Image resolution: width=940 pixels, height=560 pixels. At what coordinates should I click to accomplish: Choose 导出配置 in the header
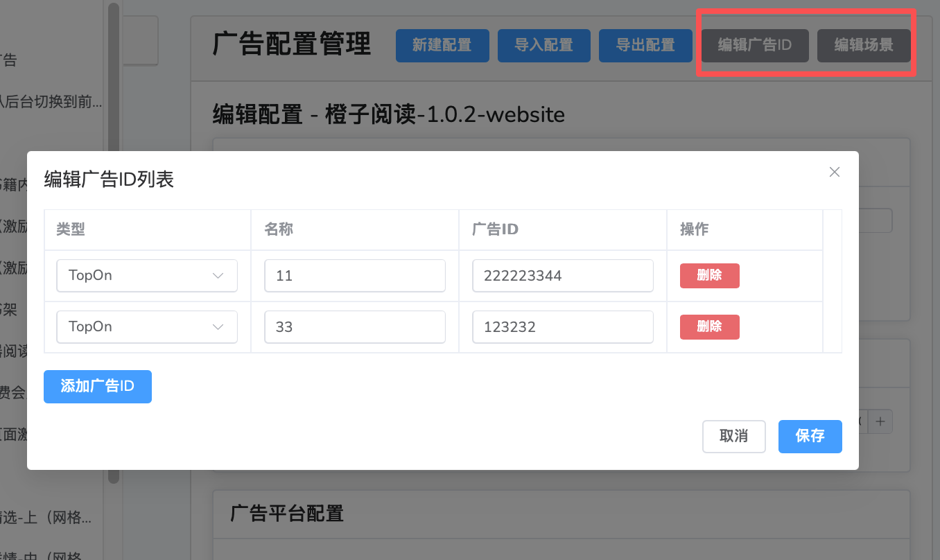point(645,46)
